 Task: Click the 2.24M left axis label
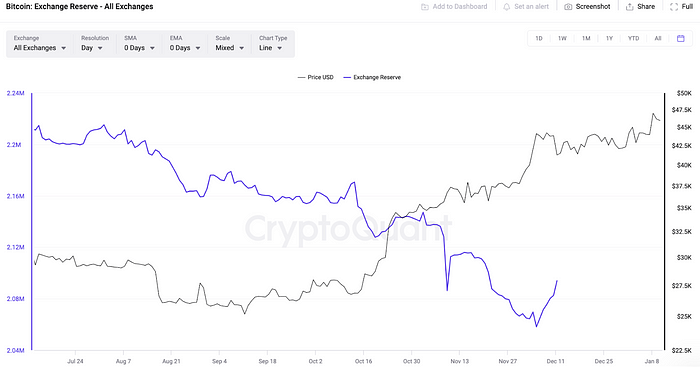[15, 93]
